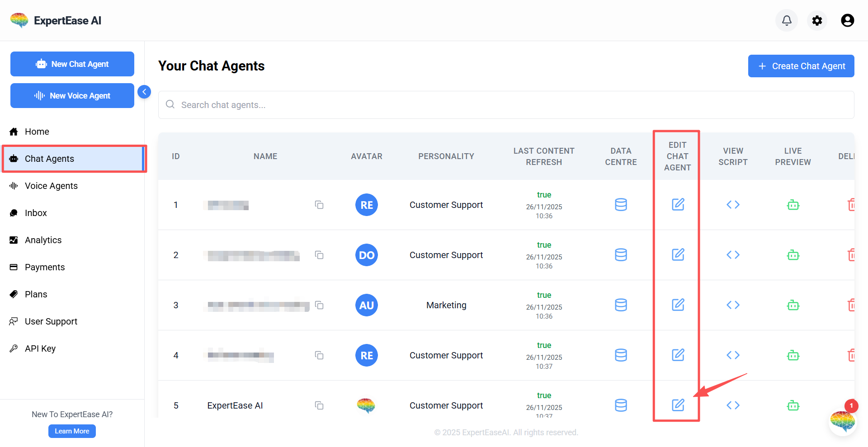Click the Learn More button
Image resolution: width=868 pixels, height=447 pixels.
pos(72,431)
